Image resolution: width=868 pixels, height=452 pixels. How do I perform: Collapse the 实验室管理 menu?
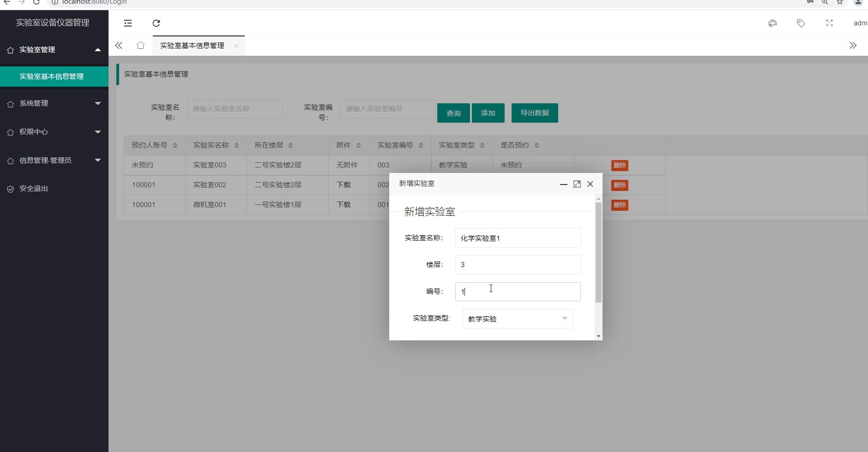[97, 49]
